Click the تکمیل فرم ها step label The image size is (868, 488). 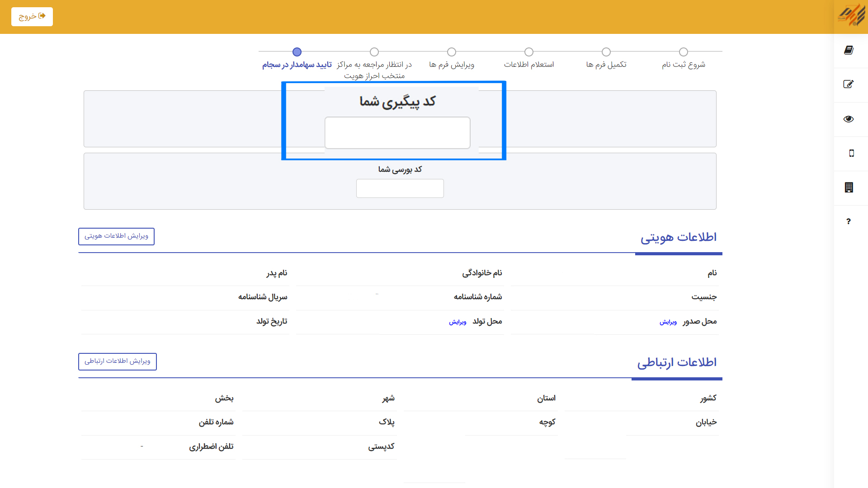606,65
